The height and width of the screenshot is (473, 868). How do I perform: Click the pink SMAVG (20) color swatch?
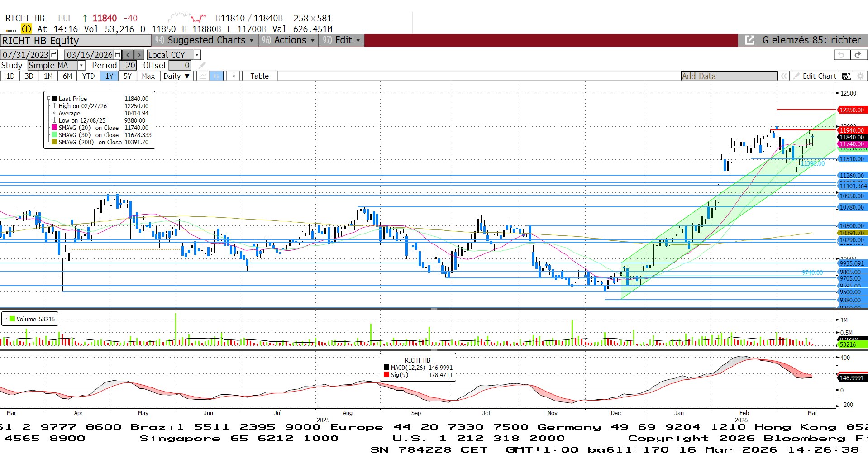click(x=54, y=128)
